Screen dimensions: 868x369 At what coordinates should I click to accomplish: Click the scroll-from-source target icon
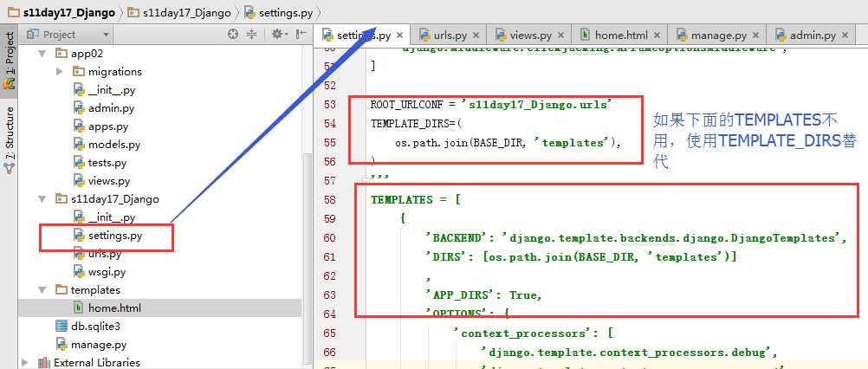tap(233, 35)
